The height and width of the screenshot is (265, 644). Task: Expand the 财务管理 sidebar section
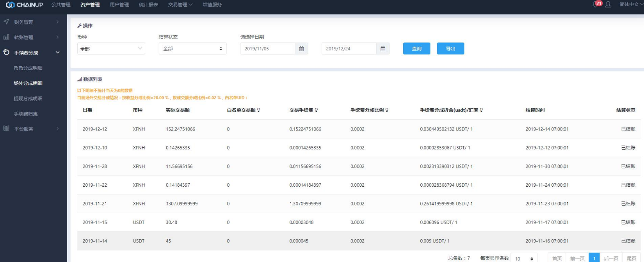[57, 22]
